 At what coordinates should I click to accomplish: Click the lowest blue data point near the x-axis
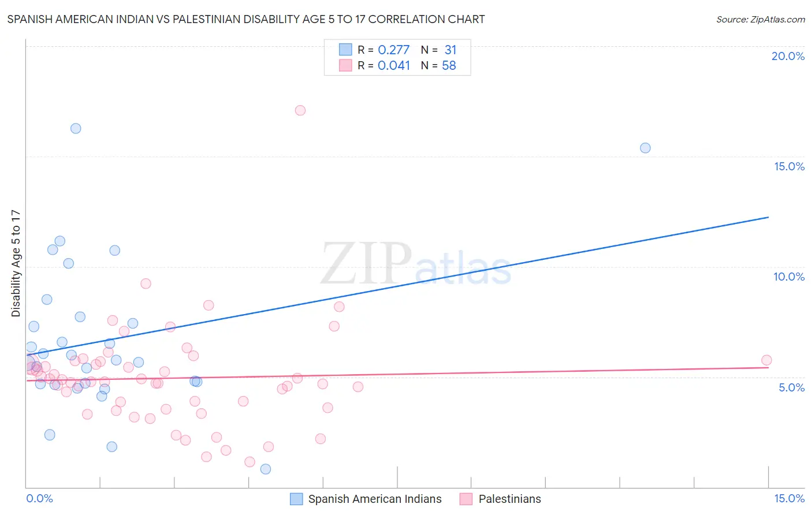coord(266,469)
